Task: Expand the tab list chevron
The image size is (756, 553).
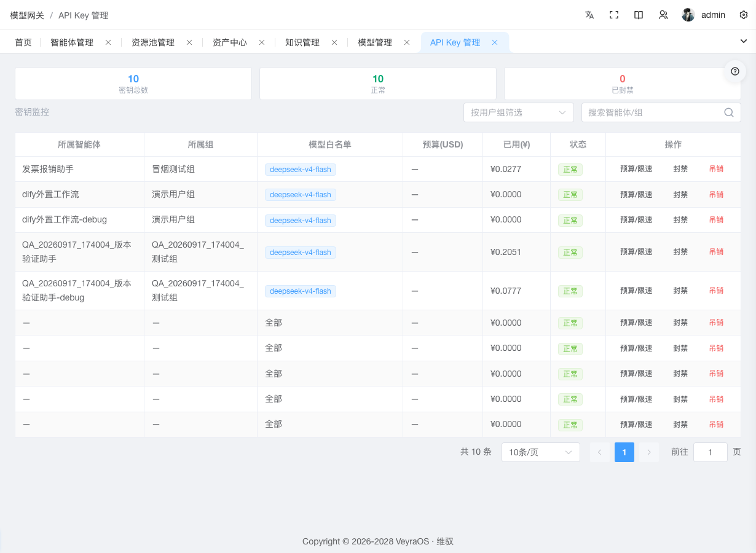Action: pos(744,41)
